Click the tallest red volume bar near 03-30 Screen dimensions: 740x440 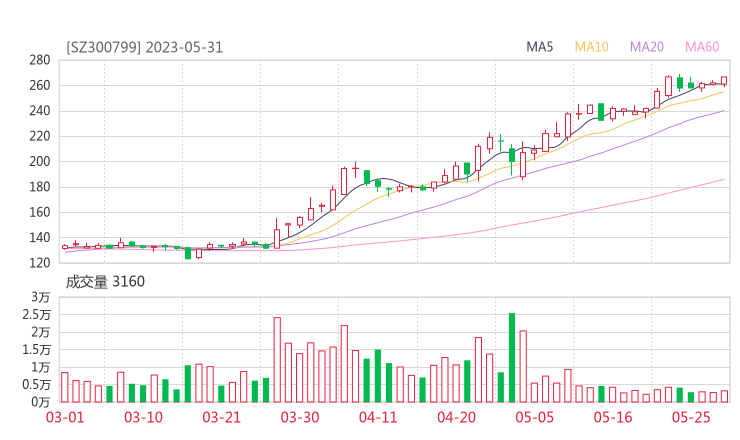click(x=277, y=360)
